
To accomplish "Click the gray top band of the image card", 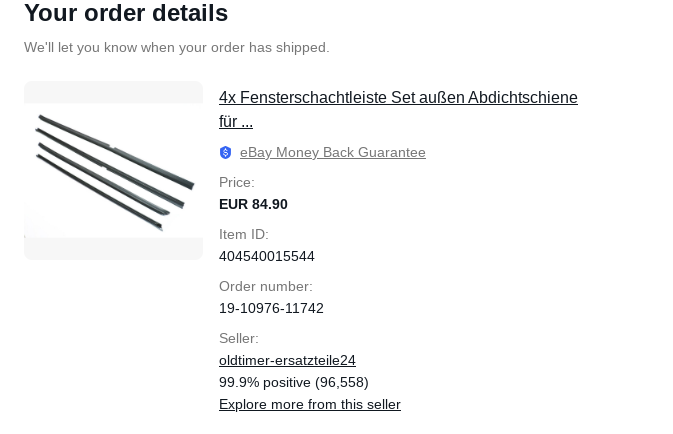I will coord(113,92).
